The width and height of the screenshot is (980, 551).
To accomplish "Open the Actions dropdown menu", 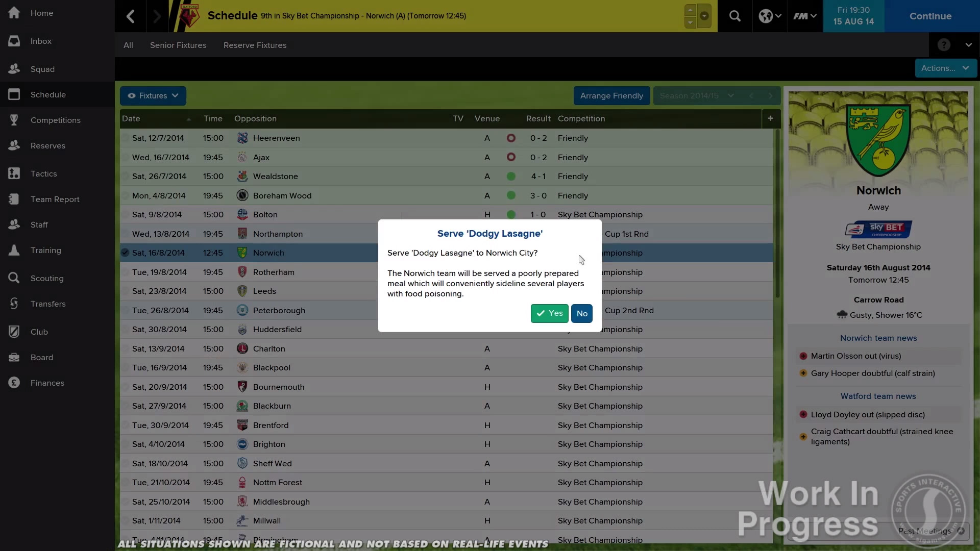I will point(945,68).
